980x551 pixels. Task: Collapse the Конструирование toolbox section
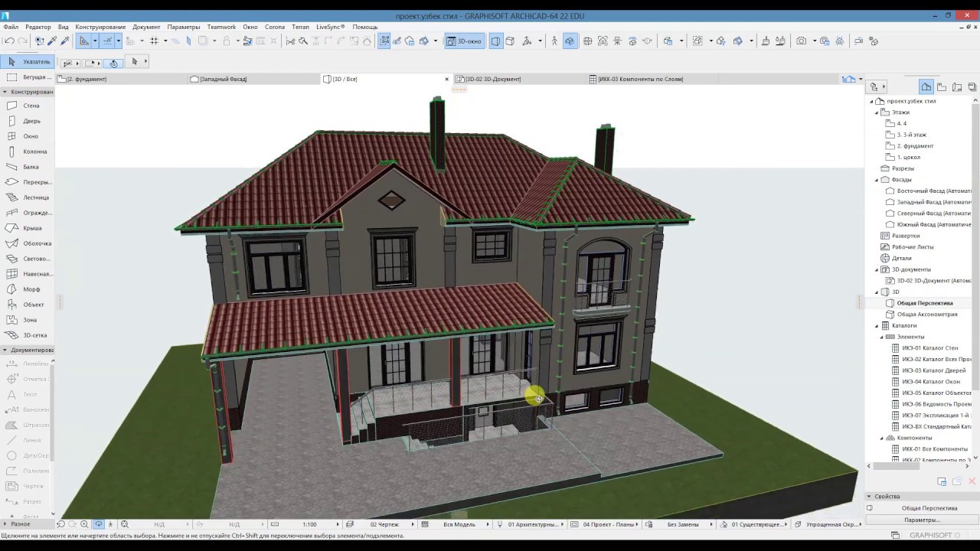pos(5,92)
